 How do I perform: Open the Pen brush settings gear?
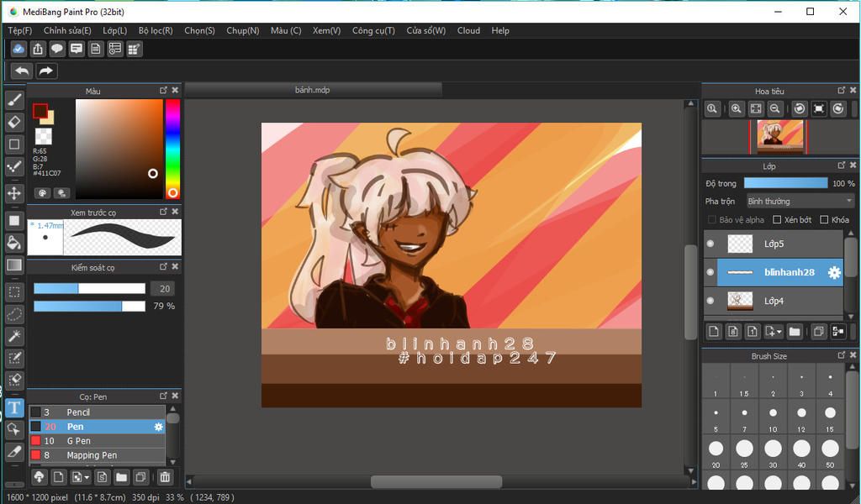click(x=158, y=427)
